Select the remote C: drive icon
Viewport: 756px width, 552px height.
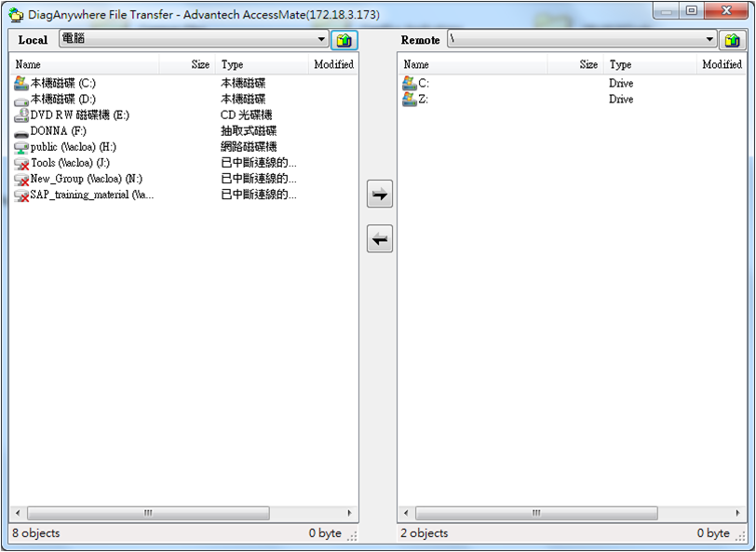pyautogui.click(x=410, y=83)
